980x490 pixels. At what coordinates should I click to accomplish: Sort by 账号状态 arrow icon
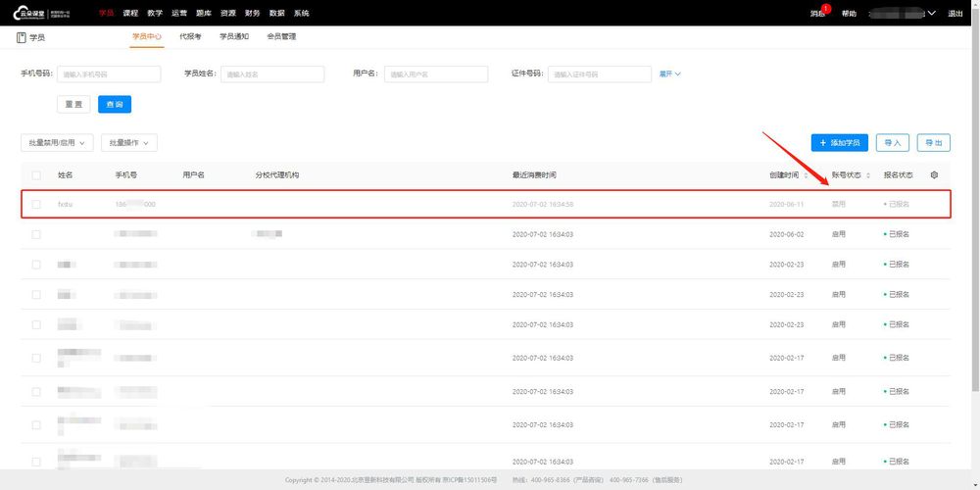pyautogui.click(x=868, y=175)
